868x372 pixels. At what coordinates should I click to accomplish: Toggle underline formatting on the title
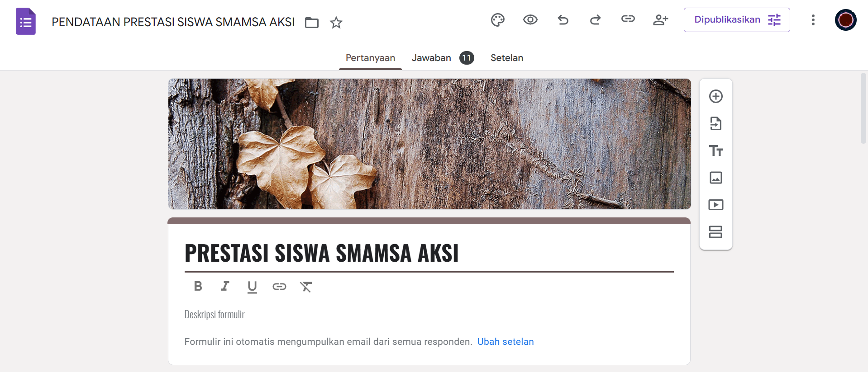coord(252,287)
